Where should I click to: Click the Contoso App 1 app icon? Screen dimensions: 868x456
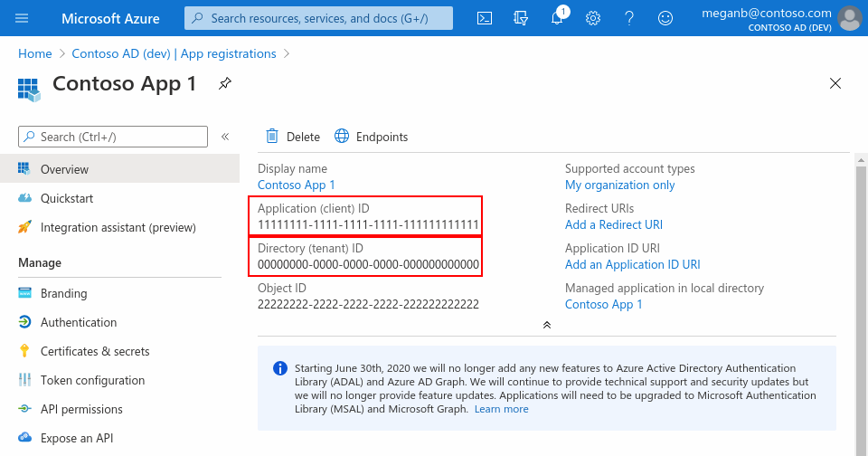(x=29, y=90)
